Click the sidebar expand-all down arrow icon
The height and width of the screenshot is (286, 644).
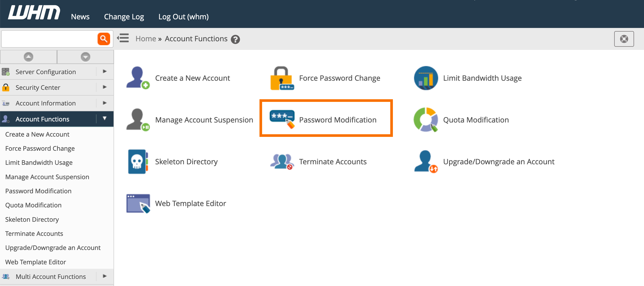coord(85,57)
